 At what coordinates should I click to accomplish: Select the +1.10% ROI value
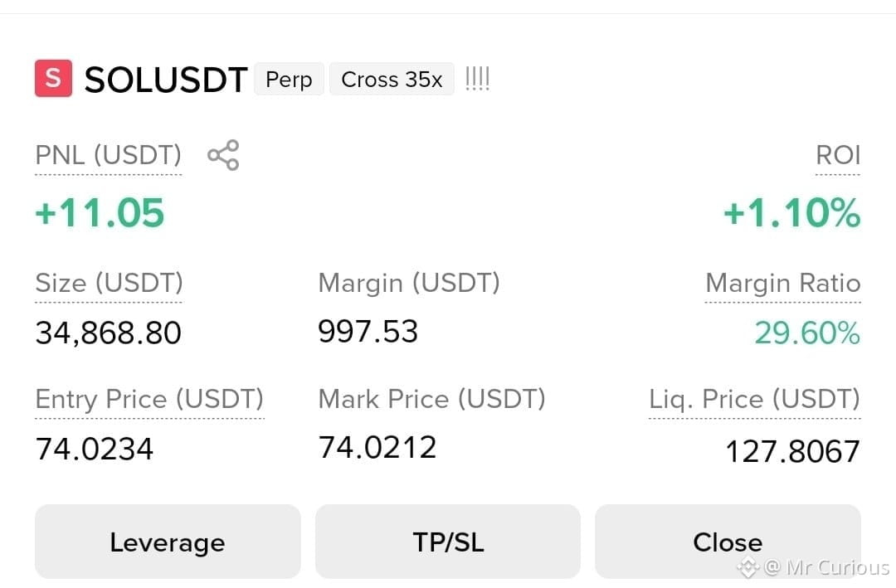pyautogui.click(x=792, y=212)
